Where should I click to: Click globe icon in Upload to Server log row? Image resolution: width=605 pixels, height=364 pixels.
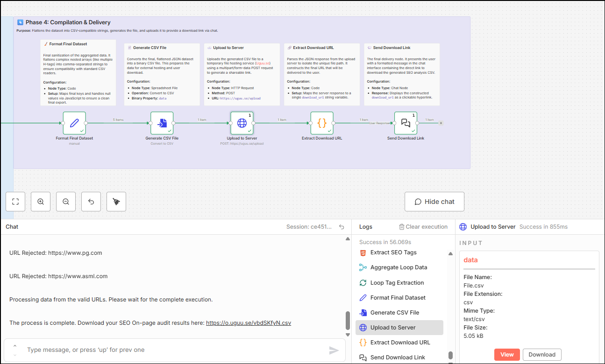coord(363,328)
